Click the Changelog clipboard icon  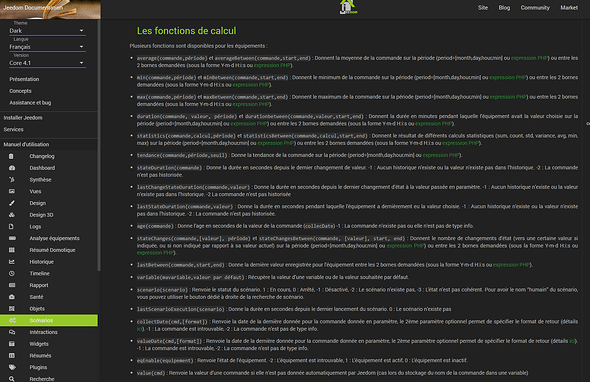tap(11, 156)
